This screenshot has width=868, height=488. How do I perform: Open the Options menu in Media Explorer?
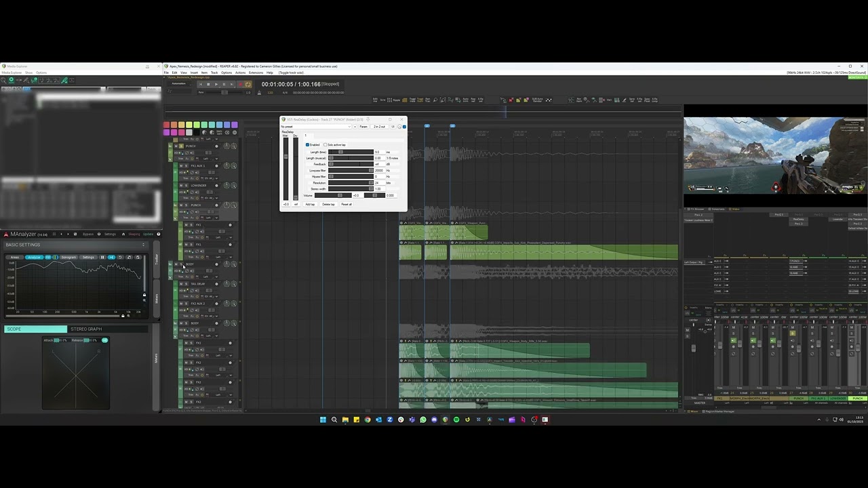point(41,73)
